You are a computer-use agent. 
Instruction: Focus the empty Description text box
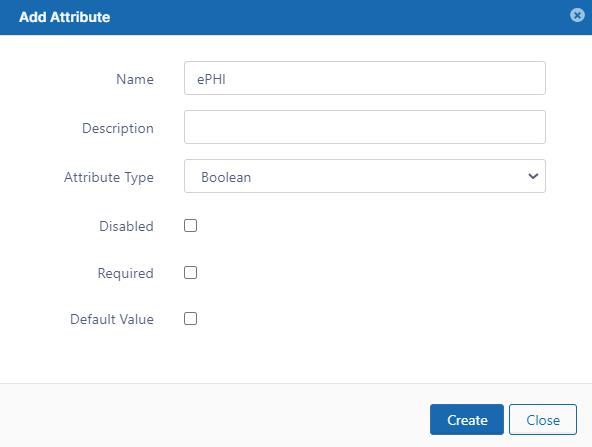pos(365,127)
